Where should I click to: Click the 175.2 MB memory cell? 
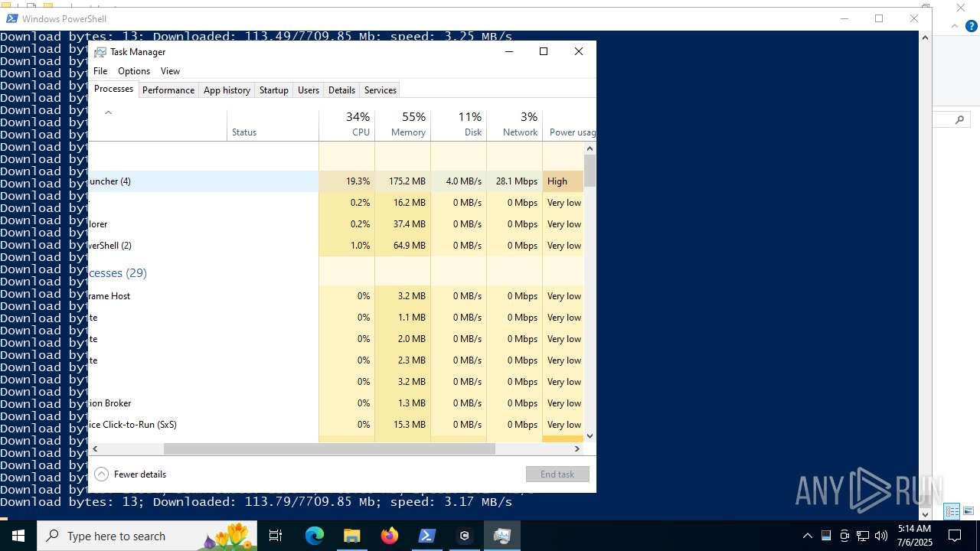pos(403,181)
